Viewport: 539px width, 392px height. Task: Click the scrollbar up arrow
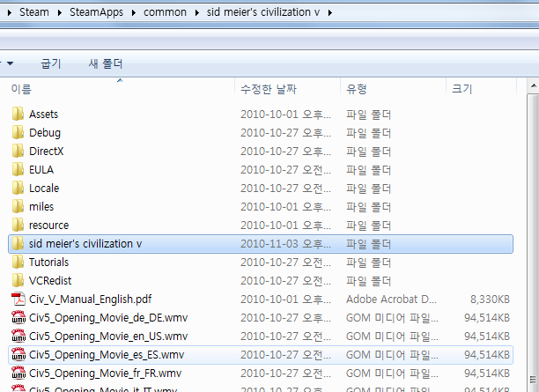533,86
